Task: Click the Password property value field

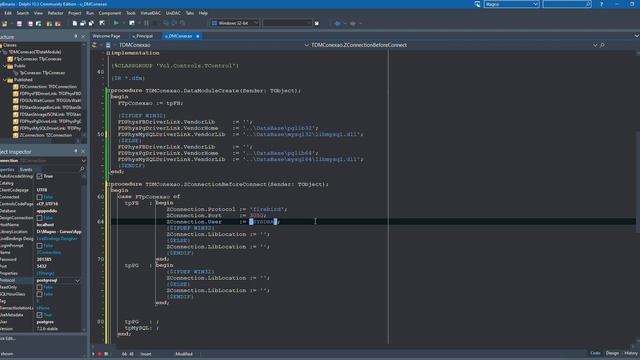Action: pos(58,260)
